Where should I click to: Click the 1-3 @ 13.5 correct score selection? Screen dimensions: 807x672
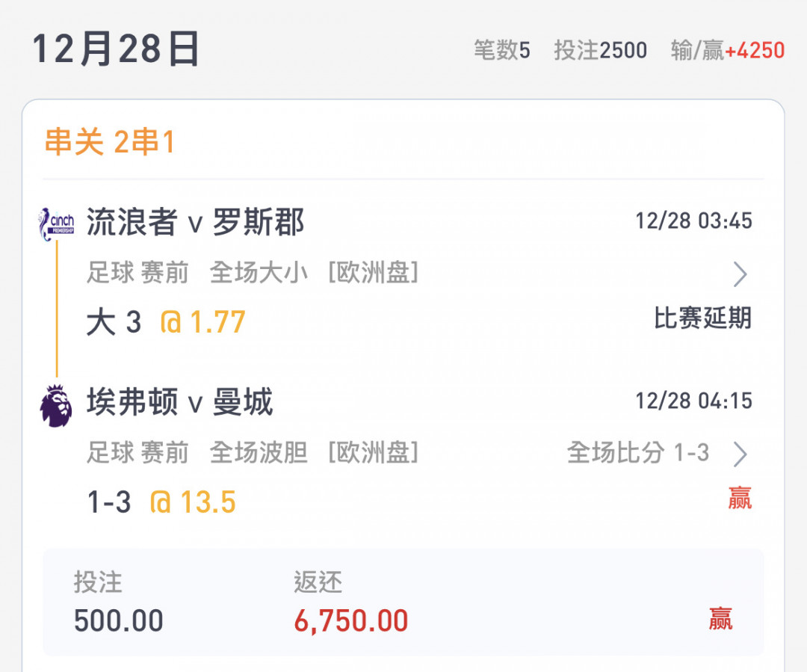(x=161, y=502)
